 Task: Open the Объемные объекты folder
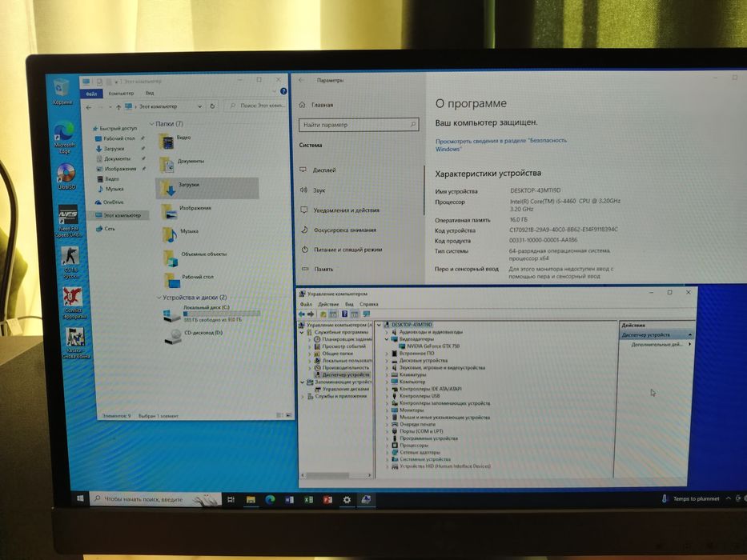click(195, 258)
